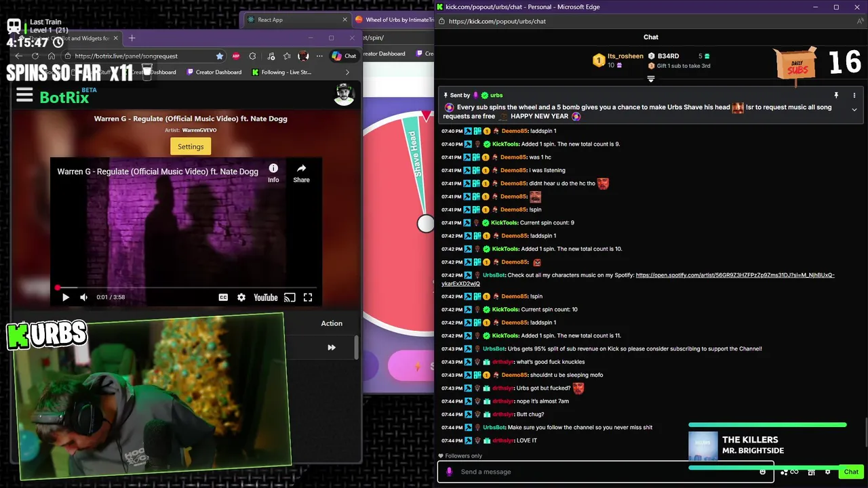Send message with green Chat button
This screenshot has height=488, width=868.
851,472
